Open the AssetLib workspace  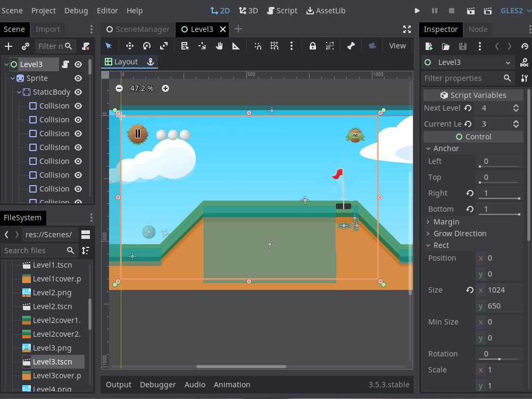326,11
